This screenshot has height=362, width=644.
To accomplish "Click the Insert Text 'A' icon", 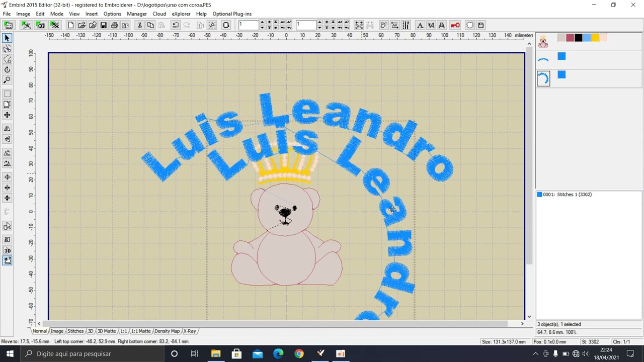I will coord(420,25).
